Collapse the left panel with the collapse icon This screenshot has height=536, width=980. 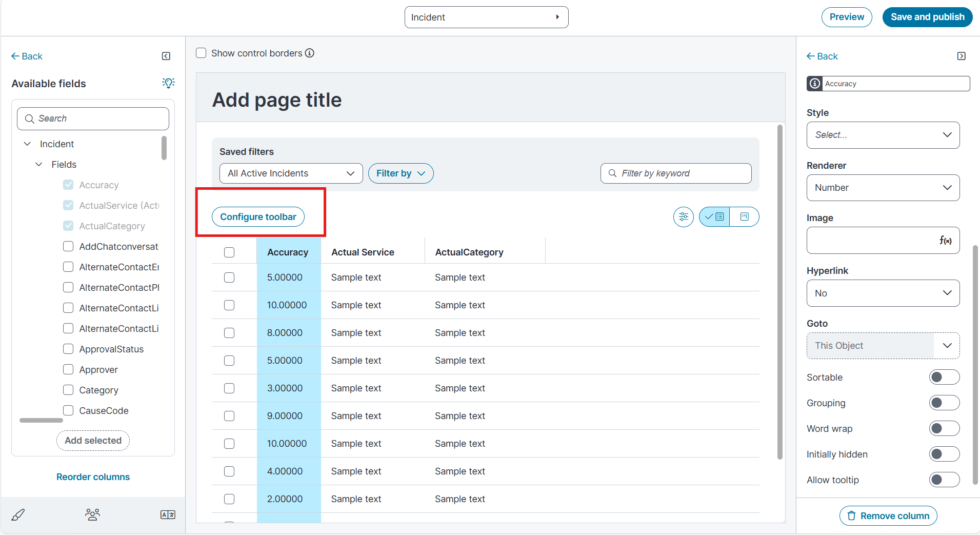coord(166,56)
